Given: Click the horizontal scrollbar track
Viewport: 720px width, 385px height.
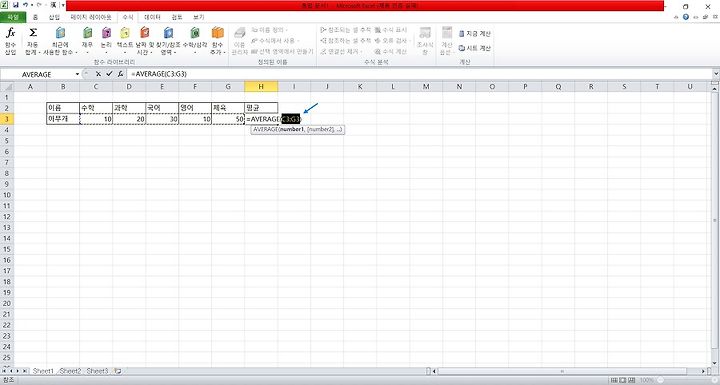Looking at the screenshot, I should [x=567, y=371].
